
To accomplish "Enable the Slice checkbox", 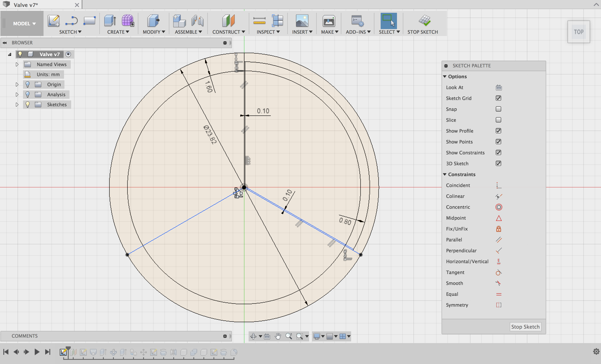I will [498, 120].
